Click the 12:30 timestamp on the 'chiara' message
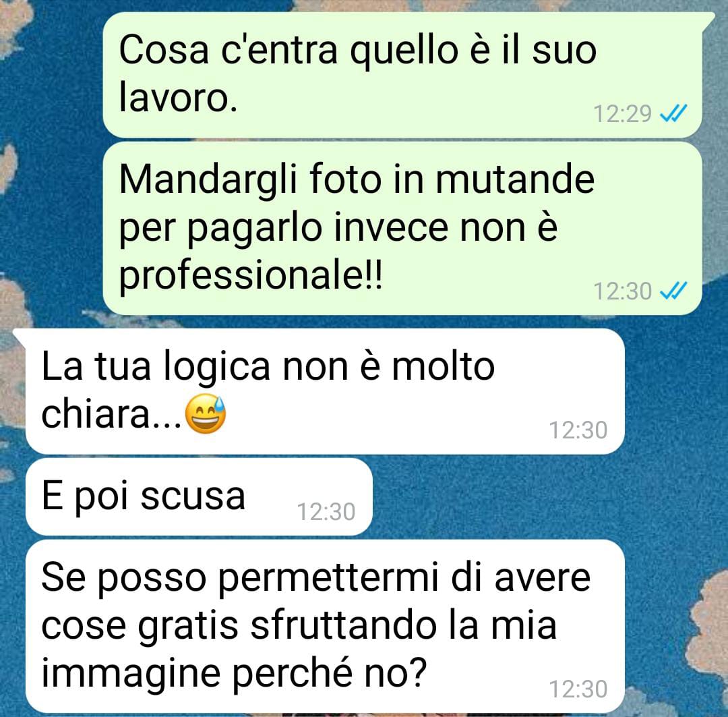The image size is (728, 717). [578, 430]
